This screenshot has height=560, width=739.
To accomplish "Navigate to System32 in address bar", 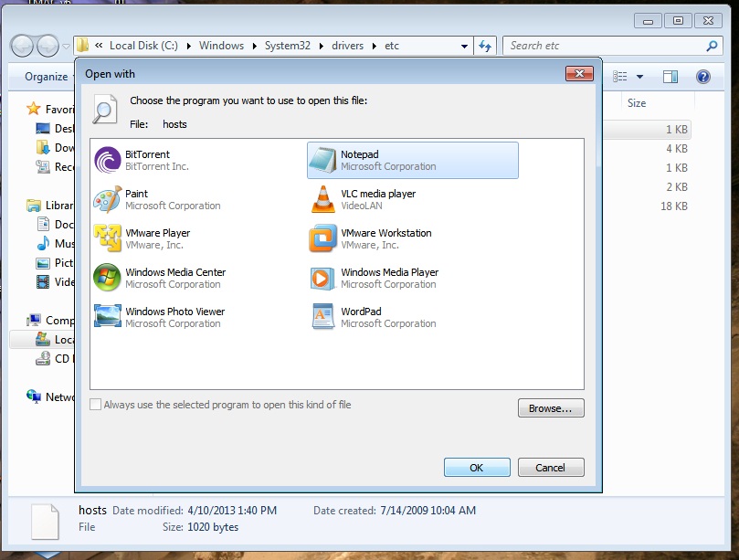I will tap(288, 46).
